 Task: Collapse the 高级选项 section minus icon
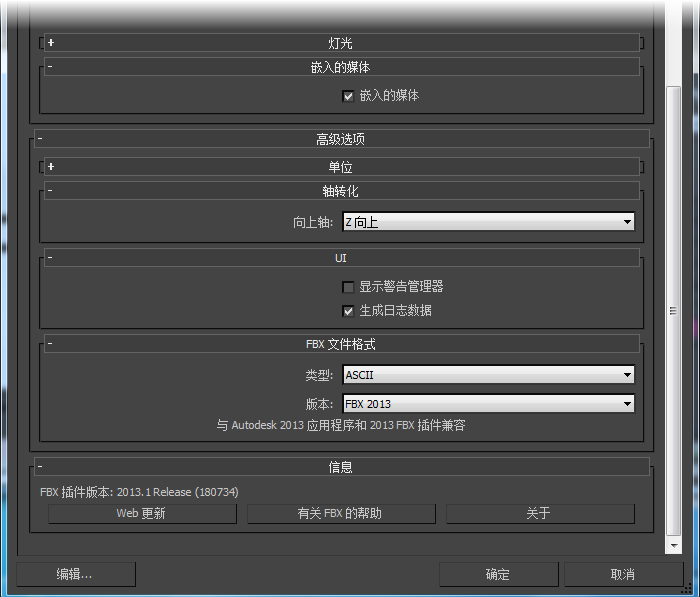40,139
